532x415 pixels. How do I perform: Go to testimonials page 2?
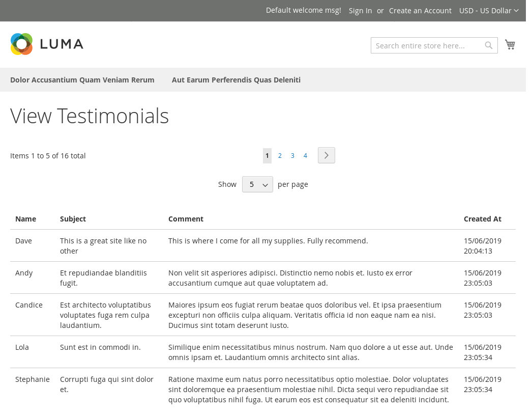click(280, 155)
